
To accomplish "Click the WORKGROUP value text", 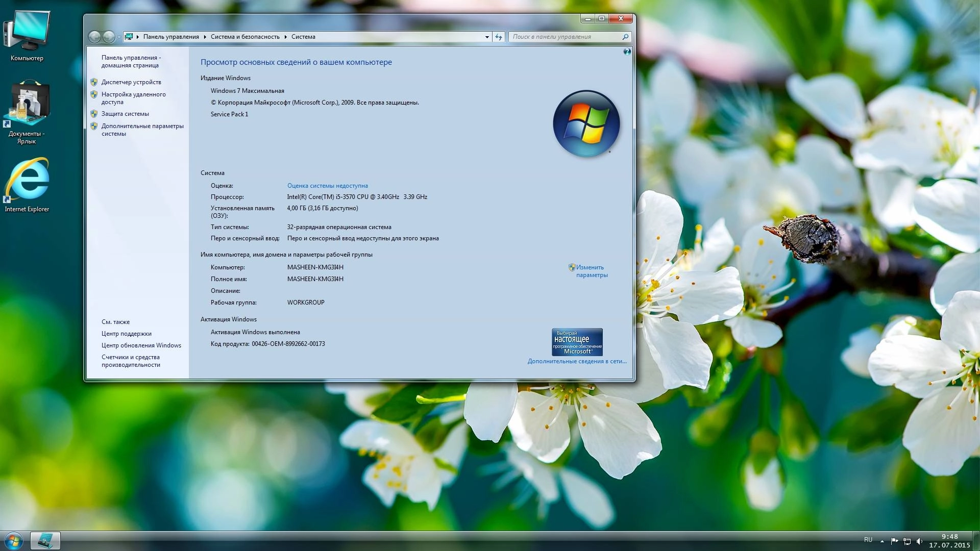I will (x=306, y=303).
